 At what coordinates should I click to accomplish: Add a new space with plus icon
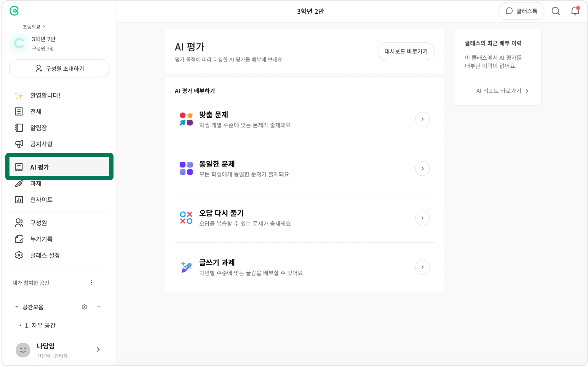coord(99,307)
